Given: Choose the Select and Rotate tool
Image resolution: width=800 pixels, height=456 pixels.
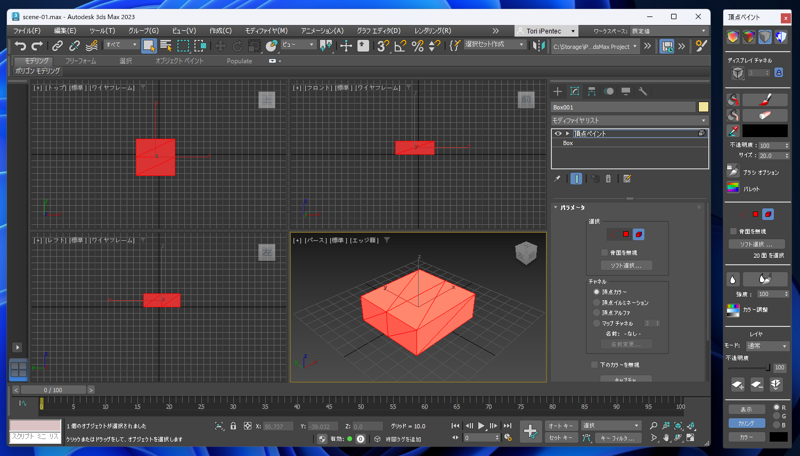Looking at the screenshot, I should (237, 46).
